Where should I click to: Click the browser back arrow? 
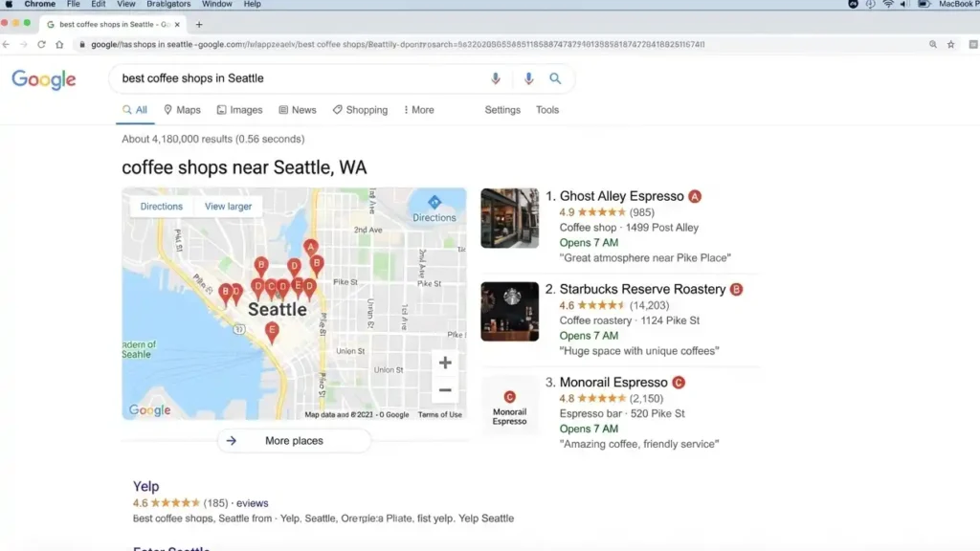click(7, 44)
